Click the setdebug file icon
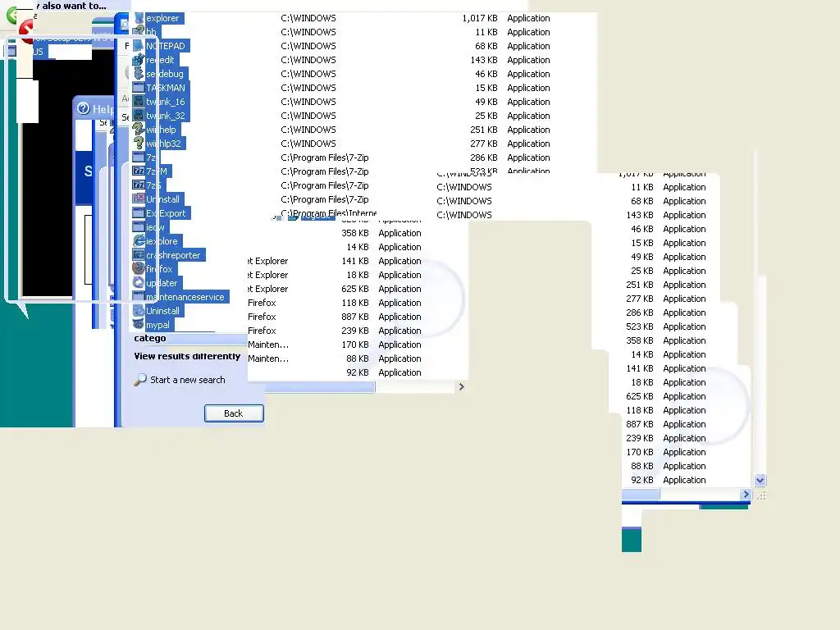840x630 pixels. [x=139, y=74]
